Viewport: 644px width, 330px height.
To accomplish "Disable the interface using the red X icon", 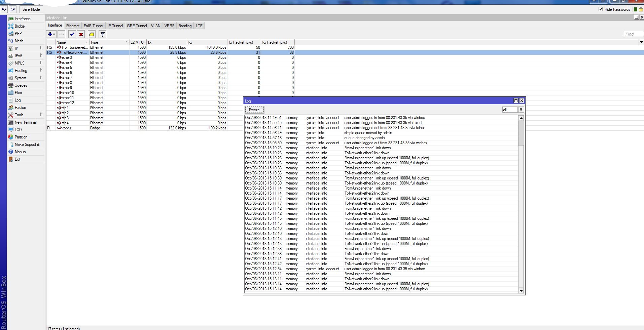I will pos(81,34).
